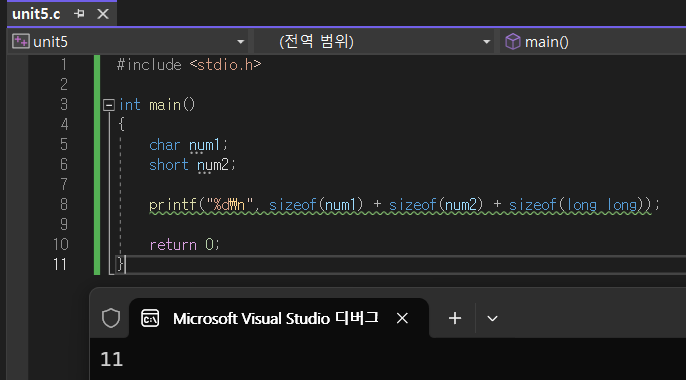Click sizeof(num1) expression
Screen dimensions: 686x380
tap(316, 205)
